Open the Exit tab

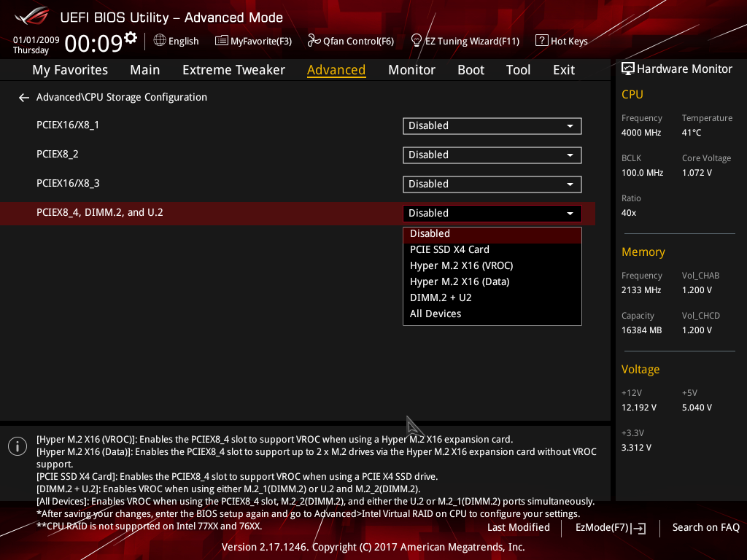pyautogui.click(x=564, y=70)
